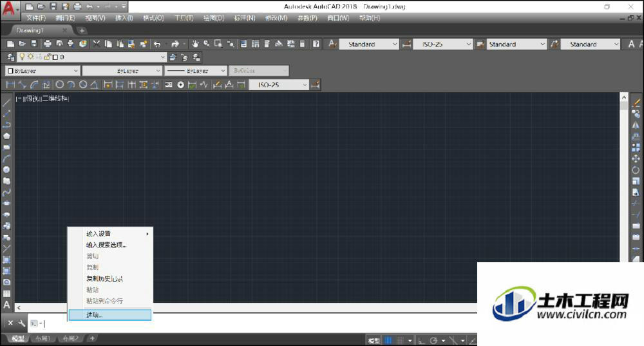The width and height of the screenshot is (644, 346).
Task: Switch to the 布局1 layout tab
Action: point(43,339)
